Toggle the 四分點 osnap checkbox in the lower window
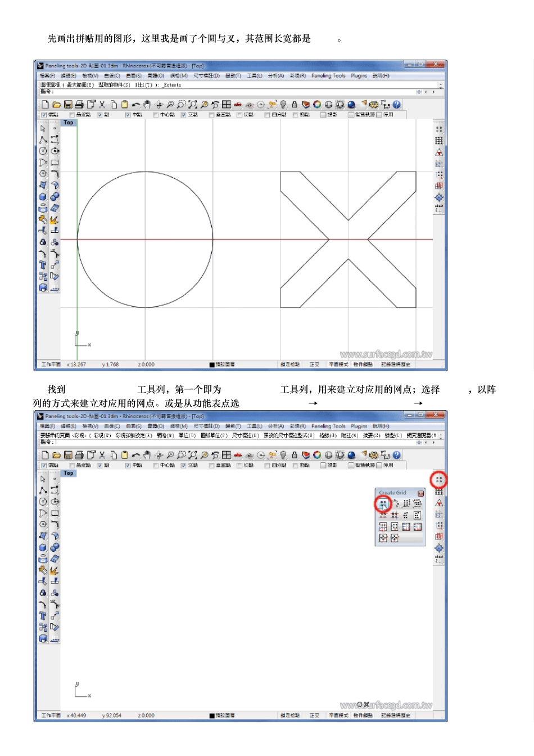Screen dimensions: 534x756 268,465
